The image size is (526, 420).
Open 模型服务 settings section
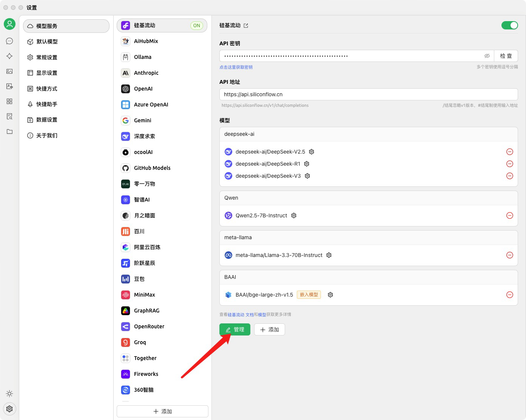click(x=66, y=26)
